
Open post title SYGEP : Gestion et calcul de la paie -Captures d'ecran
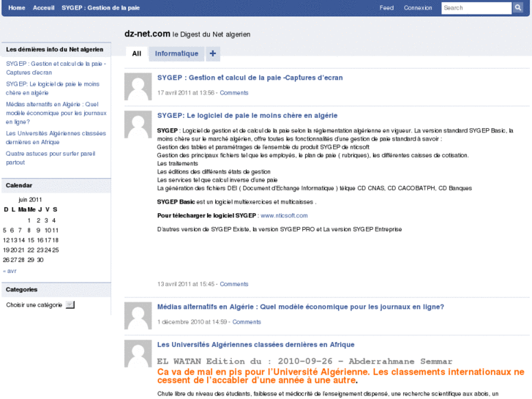tap(250, 78)
